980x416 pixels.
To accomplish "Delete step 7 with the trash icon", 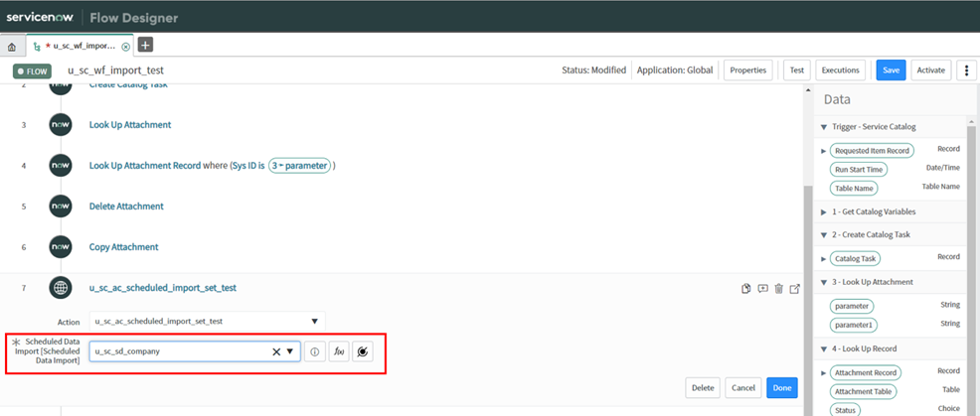I will click(779, 289).
